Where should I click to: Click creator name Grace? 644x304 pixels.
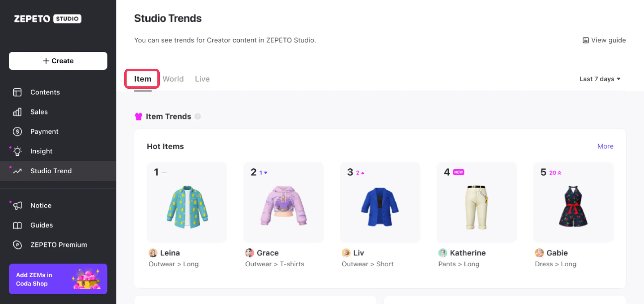267,253
